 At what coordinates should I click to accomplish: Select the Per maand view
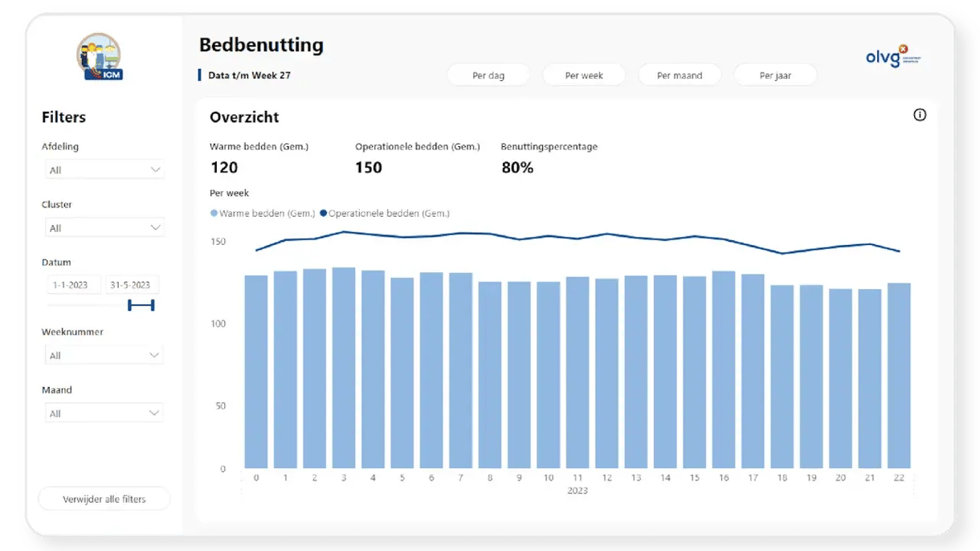[x=680, y=76]
